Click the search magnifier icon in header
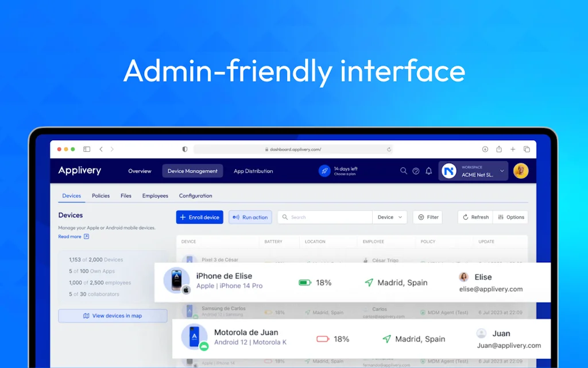This screenshot has width=588, height=368. pyautogui.click(x=403, y=171)
